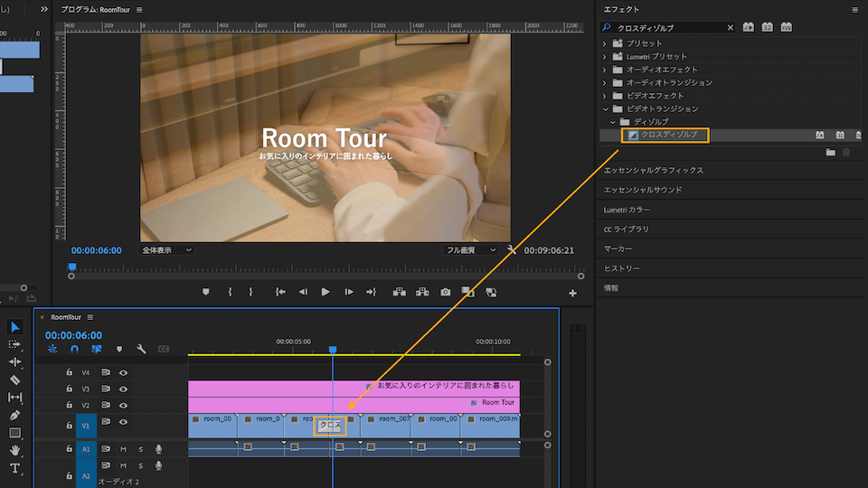The width and height of the screenshot is (868, 488).
Task: Hide track V3 with eye icon
Action: click(x=123, y=389)
